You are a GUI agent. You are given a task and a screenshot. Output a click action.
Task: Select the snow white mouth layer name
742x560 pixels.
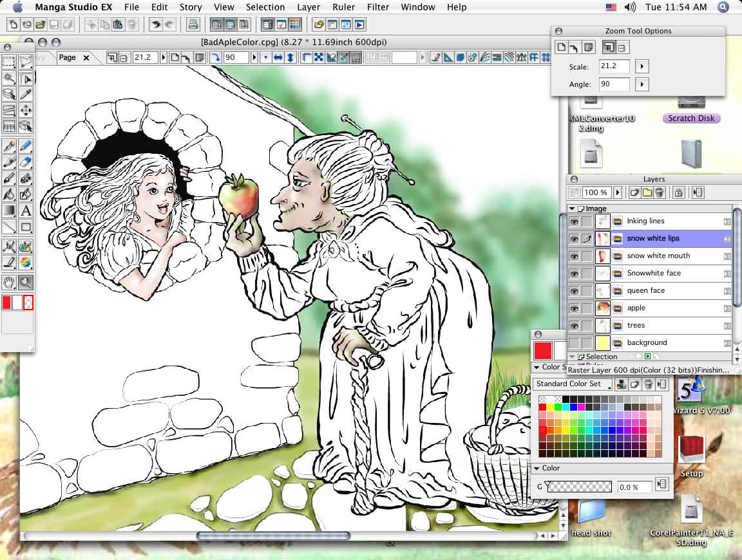(x=658, y=256)
